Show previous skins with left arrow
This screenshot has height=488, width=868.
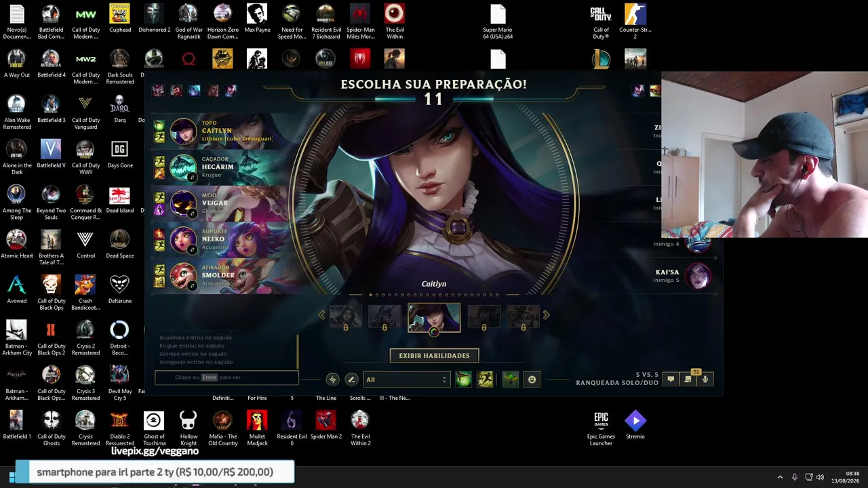click(x=322, y=314)
